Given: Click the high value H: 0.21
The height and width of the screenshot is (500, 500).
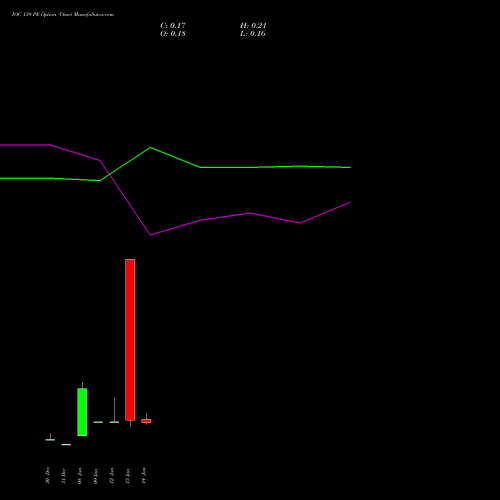Looking at the screenshot, I should click(x=253, y=26).
